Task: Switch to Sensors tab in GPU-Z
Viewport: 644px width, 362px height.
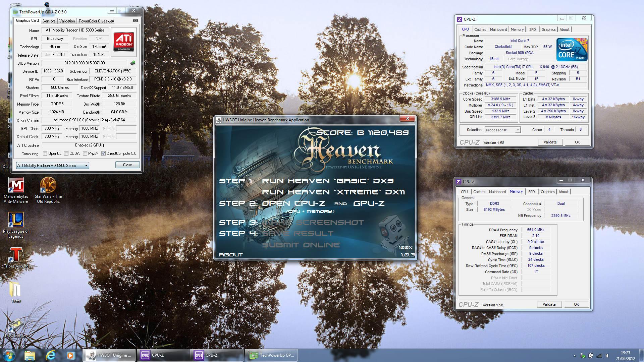Action: (49, 21)
